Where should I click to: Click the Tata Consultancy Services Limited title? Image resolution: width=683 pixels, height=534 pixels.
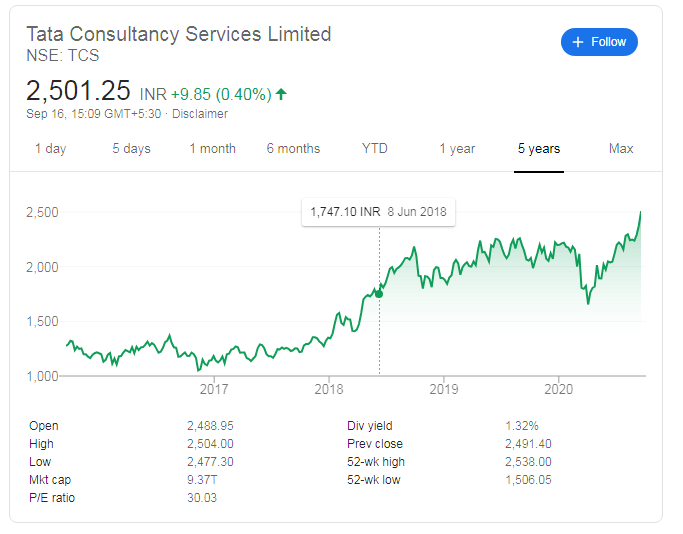coord(178,34)
